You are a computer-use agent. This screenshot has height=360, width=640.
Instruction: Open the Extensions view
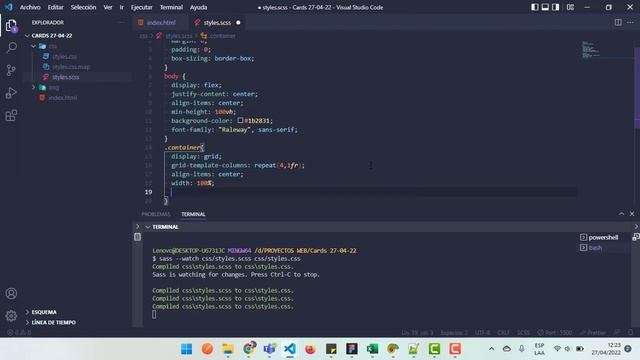click(11, 116)
